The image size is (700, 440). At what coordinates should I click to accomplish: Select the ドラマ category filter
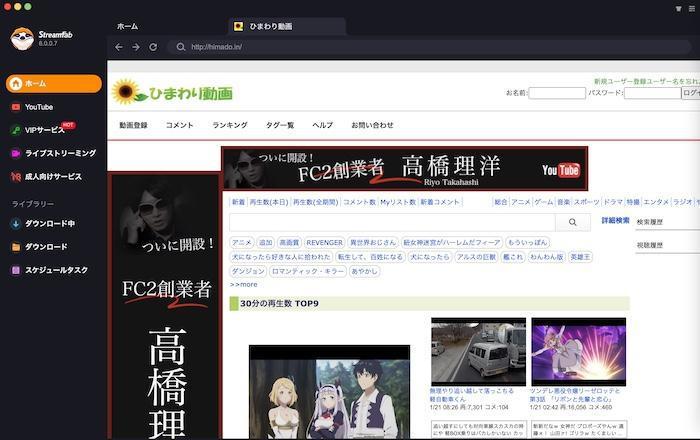coord(613,202)
